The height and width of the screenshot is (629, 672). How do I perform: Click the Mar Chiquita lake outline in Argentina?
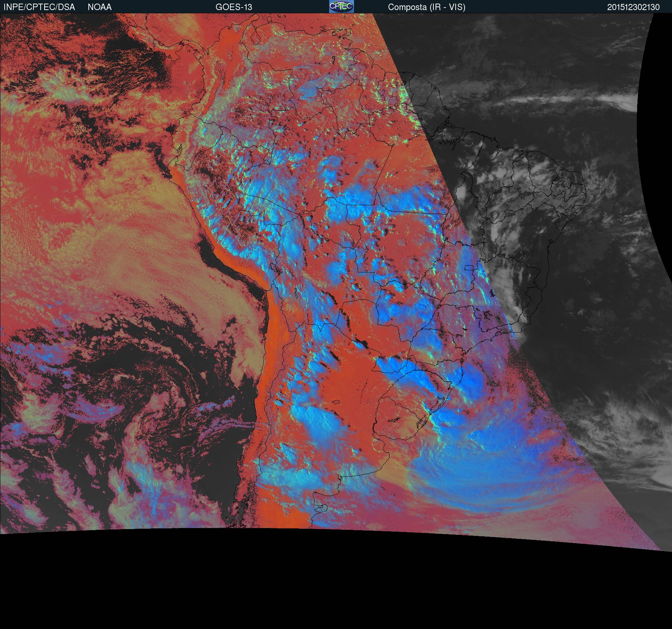[336, 402]
